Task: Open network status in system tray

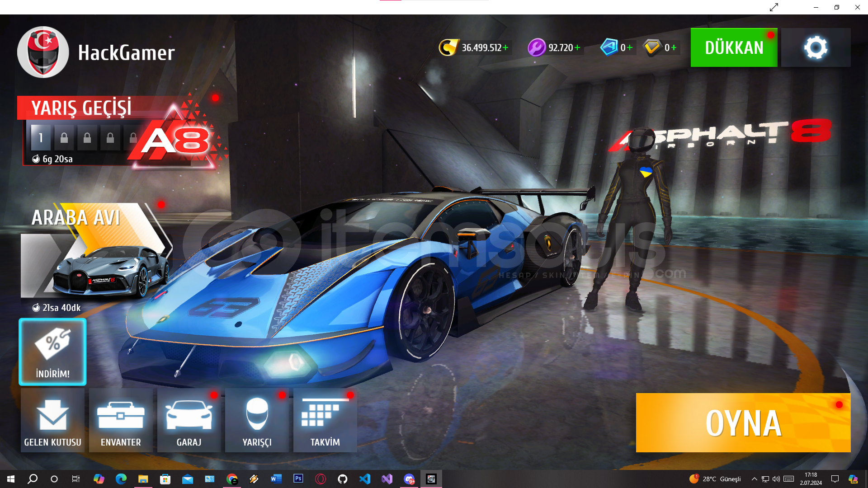Action: pos(765,479)
